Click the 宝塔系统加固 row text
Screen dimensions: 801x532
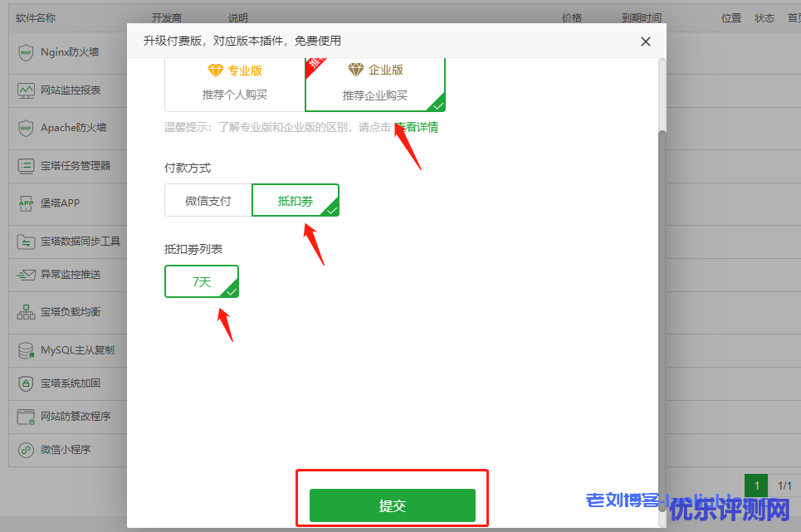pos(71,383)
